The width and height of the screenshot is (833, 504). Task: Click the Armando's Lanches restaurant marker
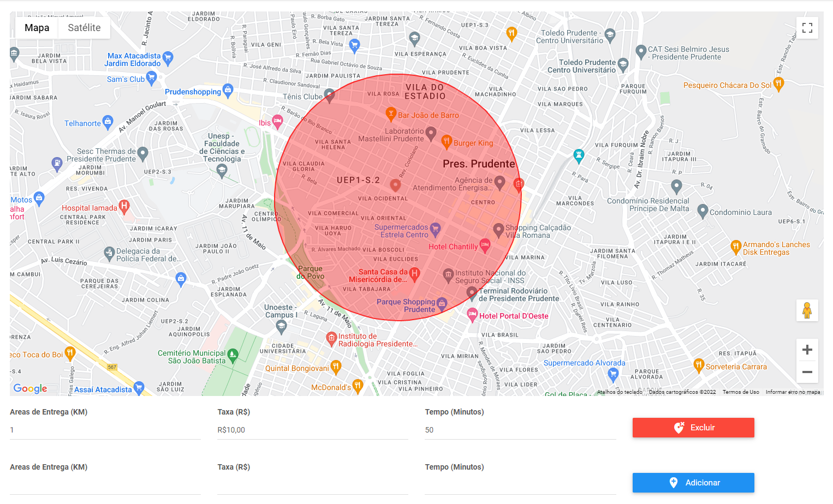pyautogui.click(x=736, y=247)
